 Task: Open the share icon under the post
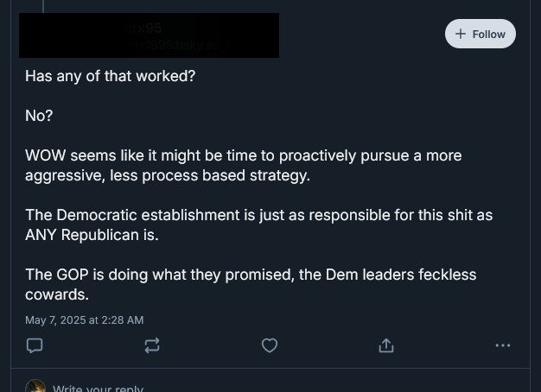386,345
